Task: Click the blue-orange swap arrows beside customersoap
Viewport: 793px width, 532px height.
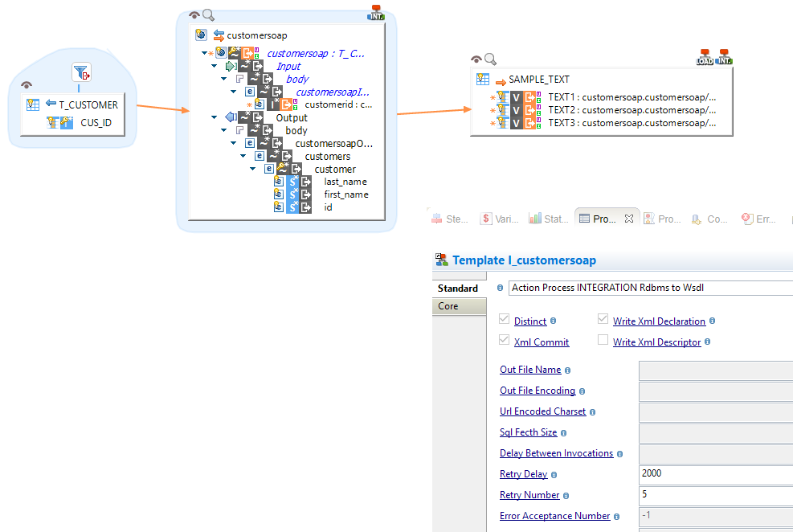Action: 220,35
